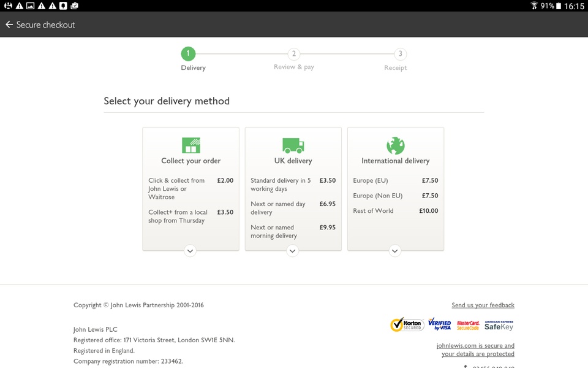588x368 pixels.
Task: Tap the back arrow beside Secure checkout
Action: 9,25
